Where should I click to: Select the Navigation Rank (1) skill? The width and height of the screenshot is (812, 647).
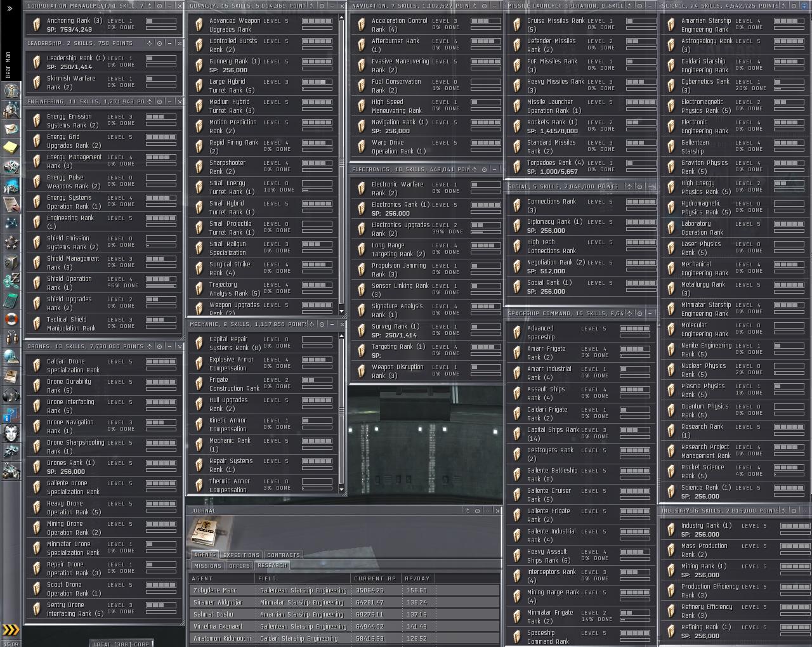coord(427,126)
